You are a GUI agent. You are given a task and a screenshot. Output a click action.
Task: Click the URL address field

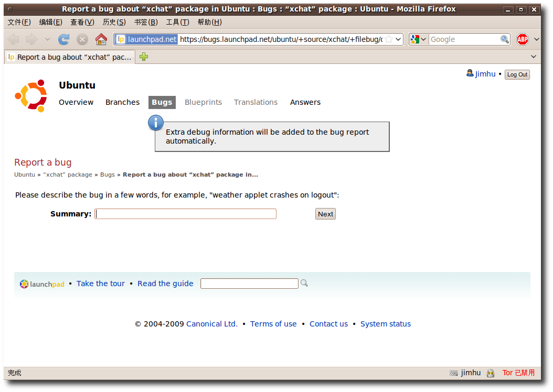[x=281, y=39]
